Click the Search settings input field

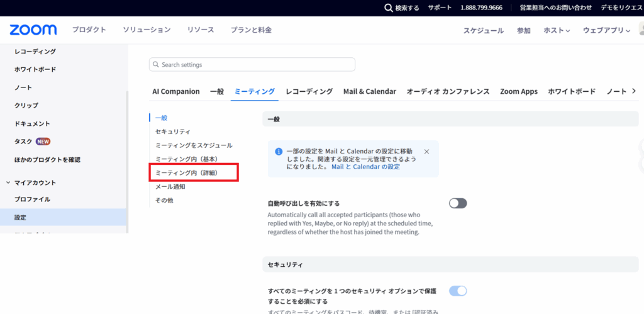tap(252, 65)
